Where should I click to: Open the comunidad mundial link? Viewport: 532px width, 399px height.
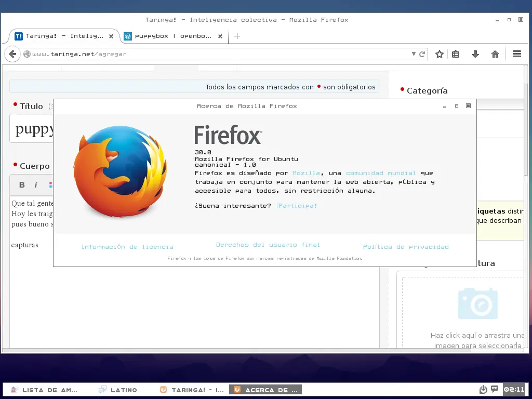(381, 173)
